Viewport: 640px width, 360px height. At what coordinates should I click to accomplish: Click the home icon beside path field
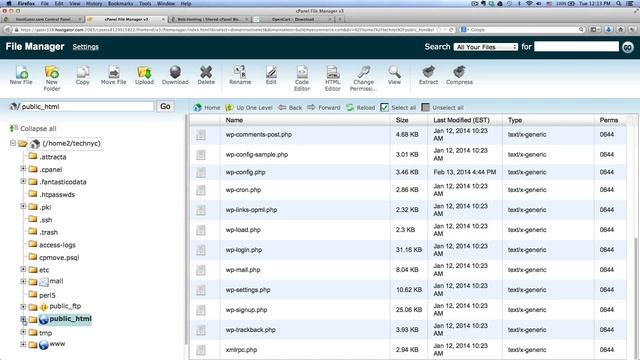[x=14, y=107]
